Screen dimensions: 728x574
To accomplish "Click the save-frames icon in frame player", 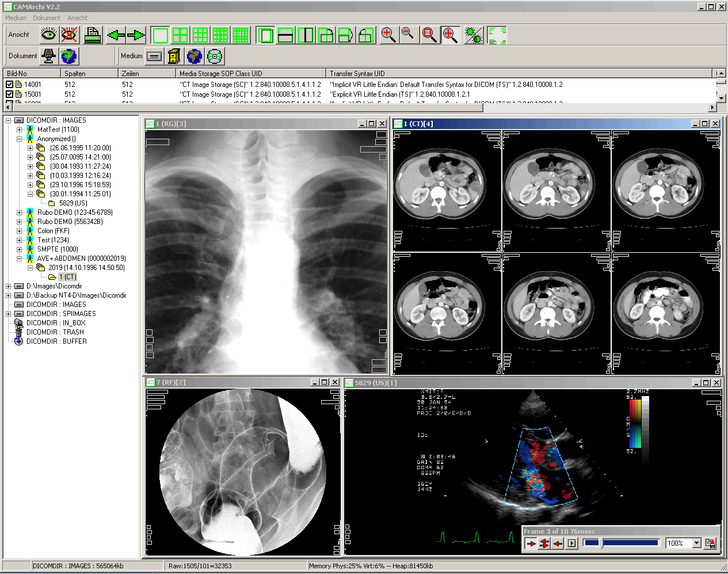I will [x=710, y=543].
